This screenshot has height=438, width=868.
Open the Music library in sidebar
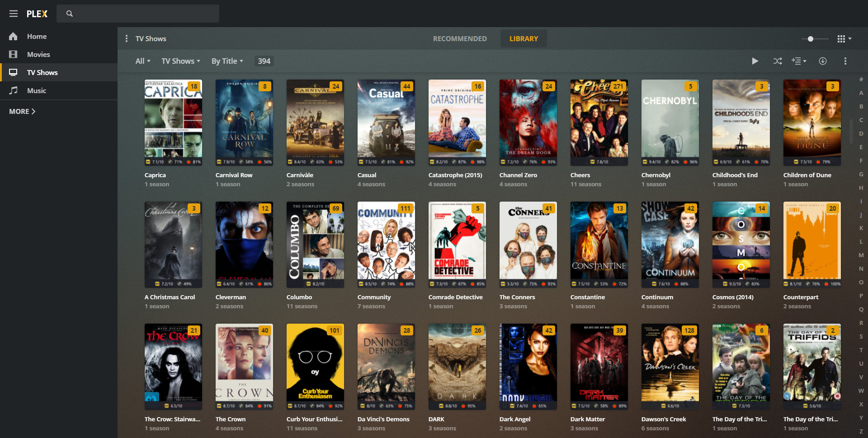[x=36, y=91]
